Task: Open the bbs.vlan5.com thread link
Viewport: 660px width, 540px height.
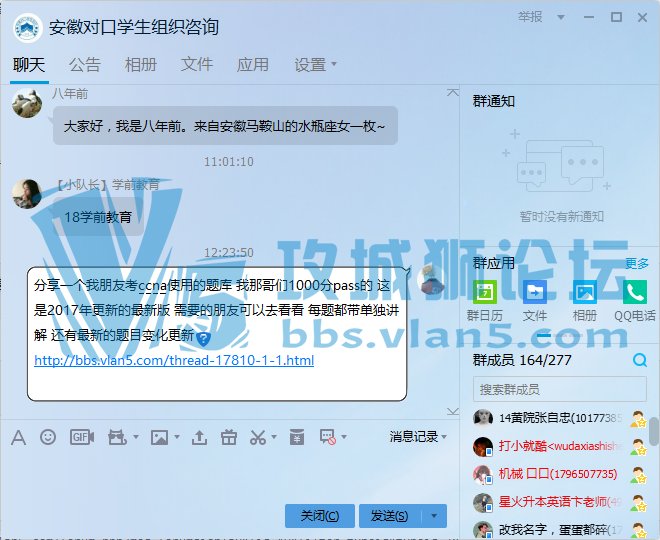Action: click(x=174, y=360)
